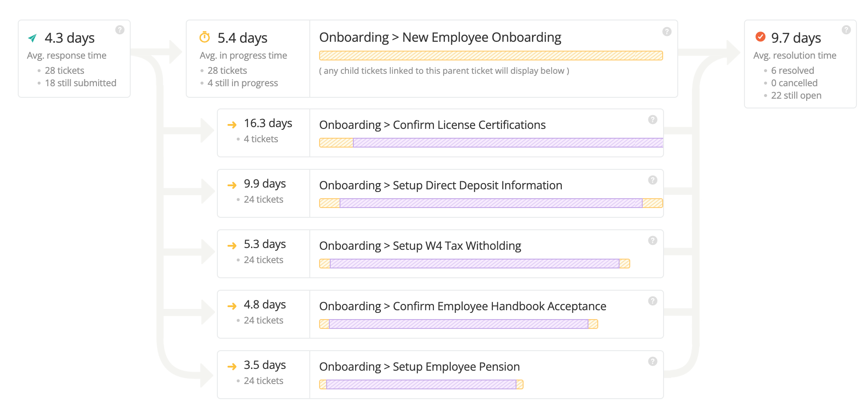This screenshot has width=868, height=416.
Task: Click the progress bar under Setup W4 Tax Witholding
Action: click(x=474, y=263)
